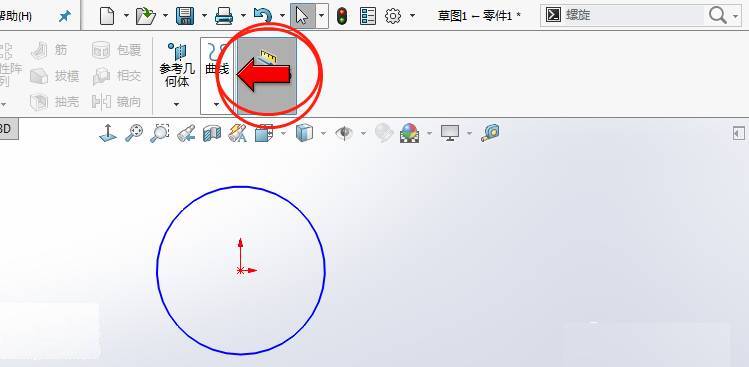
Task: Open the Options gear icon
Action: (x=393, y=16)
